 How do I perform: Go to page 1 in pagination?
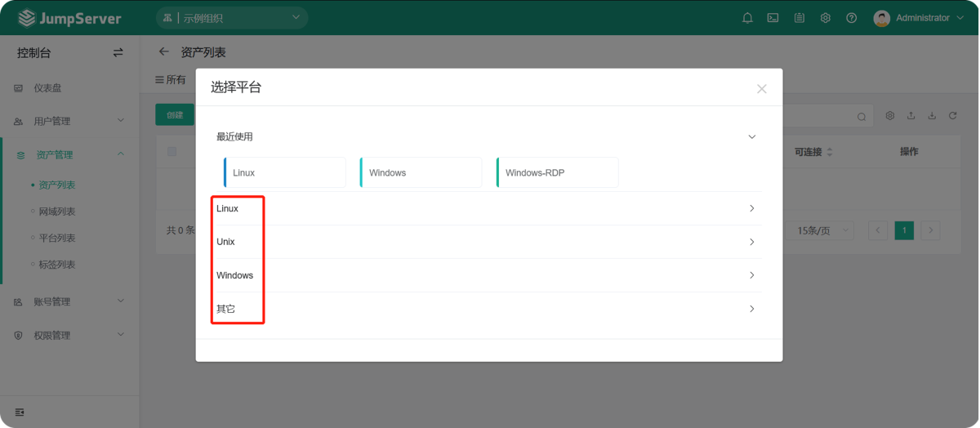point(904,231)
